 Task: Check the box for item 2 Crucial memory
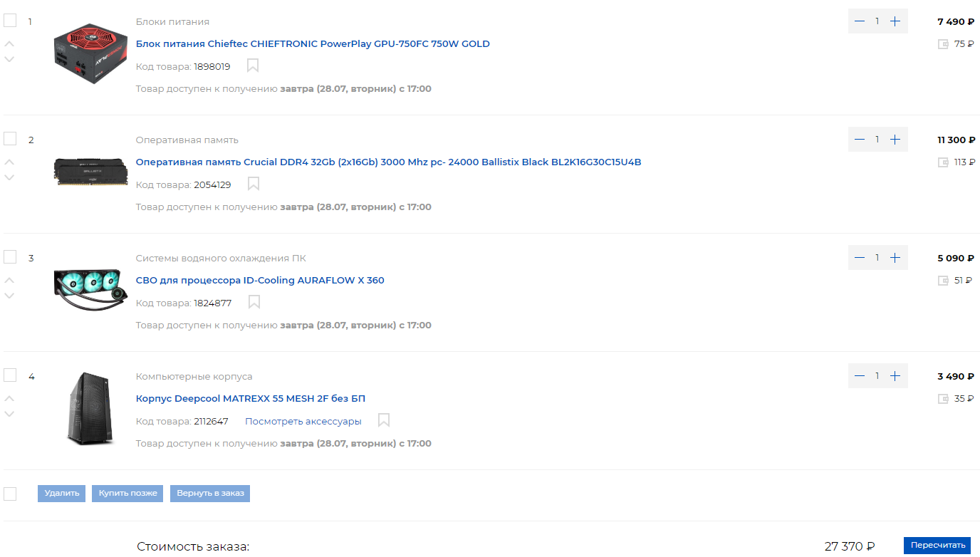10,138
